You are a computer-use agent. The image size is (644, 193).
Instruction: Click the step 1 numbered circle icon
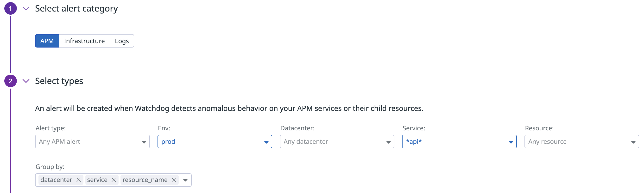pos(11,8)
